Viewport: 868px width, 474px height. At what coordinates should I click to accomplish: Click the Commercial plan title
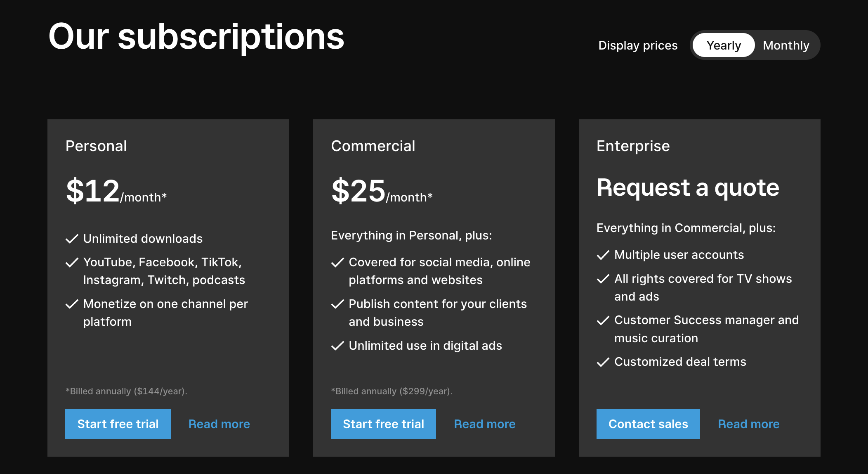373,146
